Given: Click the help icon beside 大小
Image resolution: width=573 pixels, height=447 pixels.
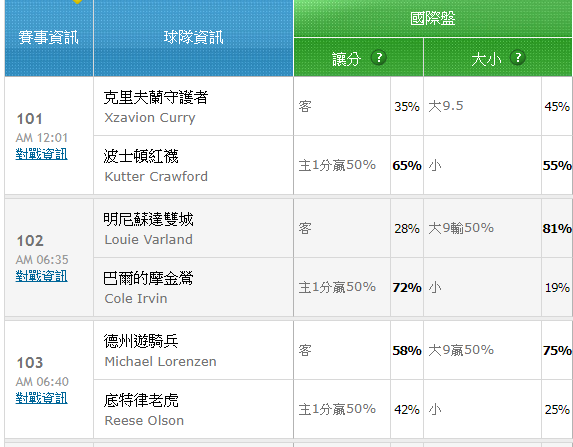Looking at the screenshot, I should coord(517,57).
